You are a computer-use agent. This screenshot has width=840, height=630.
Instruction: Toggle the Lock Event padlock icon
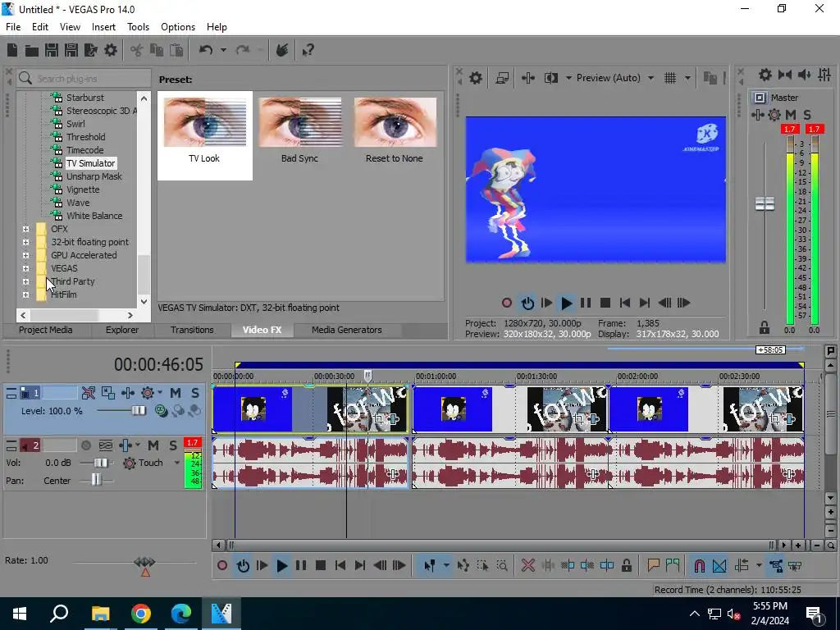(x=626, y=566)
